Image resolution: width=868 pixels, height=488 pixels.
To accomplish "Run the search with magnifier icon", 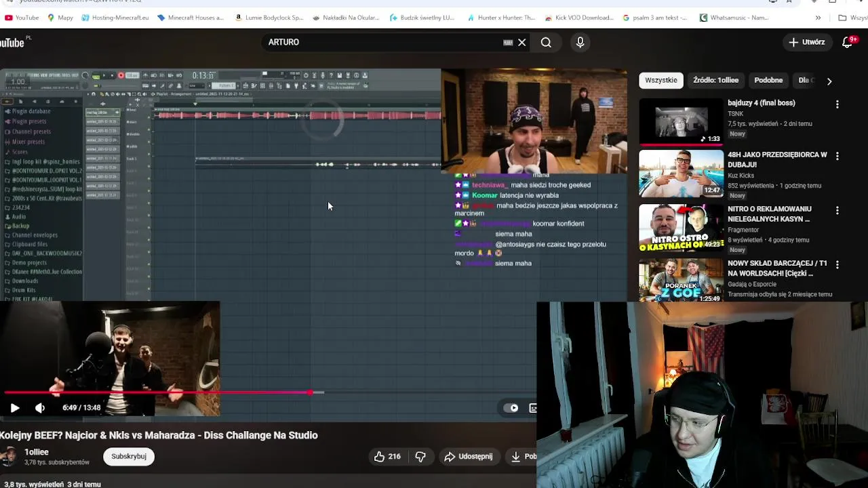I will click(546, 42).
